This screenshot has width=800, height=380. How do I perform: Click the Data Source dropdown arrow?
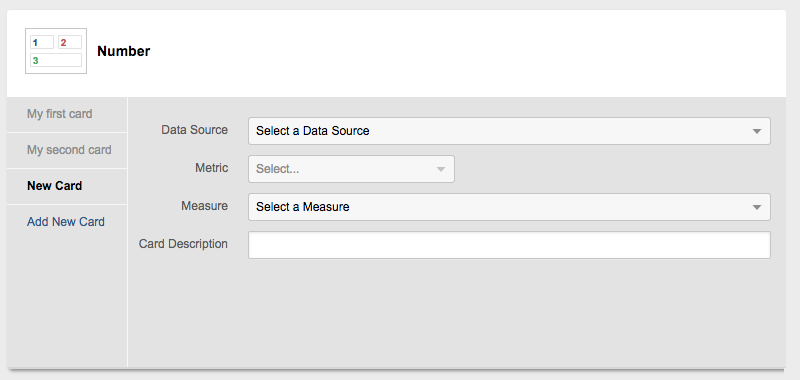click(757, 131)
